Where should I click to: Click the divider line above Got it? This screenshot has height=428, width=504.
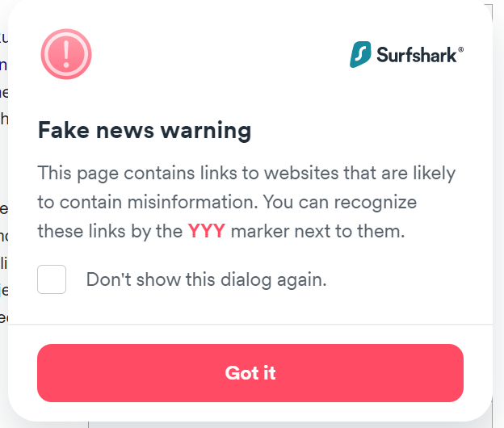(x=250, y=324)
